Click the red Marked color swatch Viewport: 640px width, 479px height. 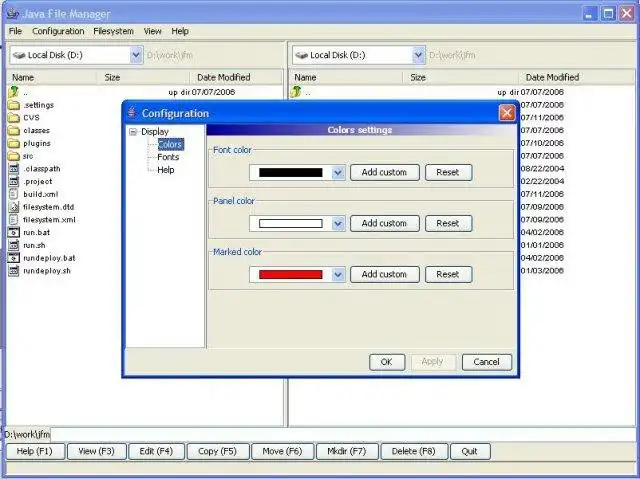[291, 275]
